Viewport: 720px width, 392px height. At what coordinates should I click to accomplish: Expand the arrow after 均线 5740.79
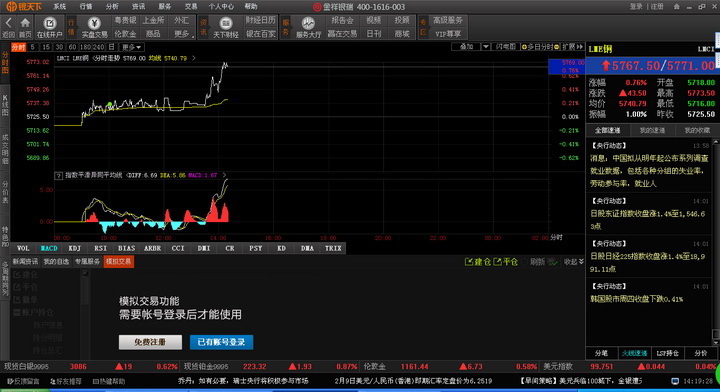tap(194, 58)
